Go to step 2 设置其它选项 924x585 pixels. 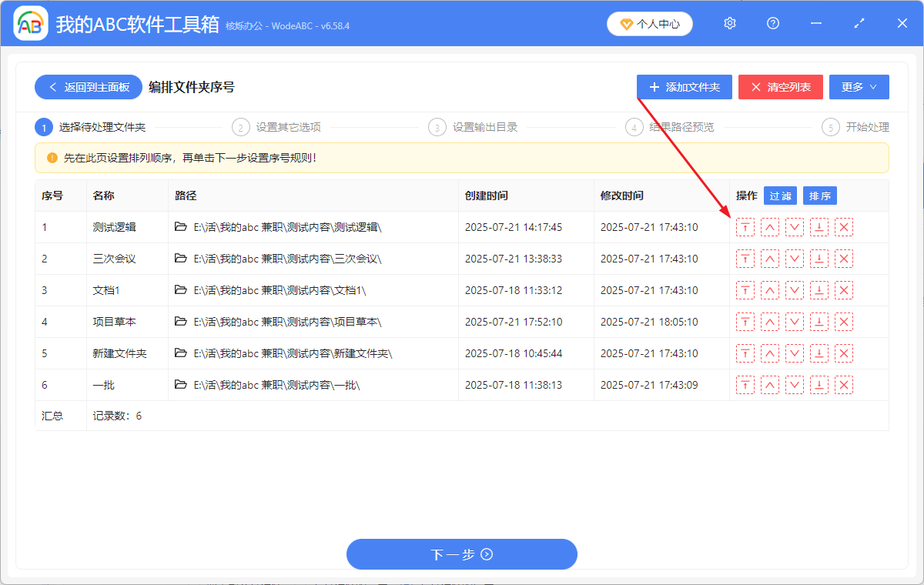tap(277, 127)
